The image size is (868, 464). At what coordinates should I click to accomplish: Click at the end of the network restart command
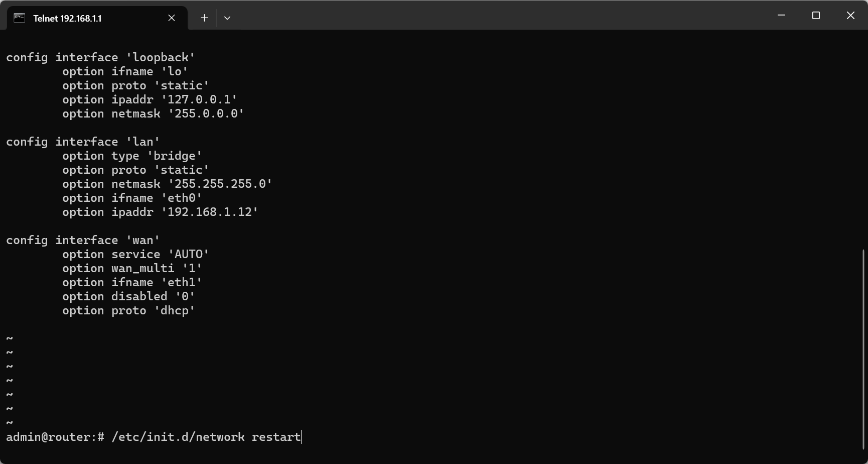coord(301,437)
